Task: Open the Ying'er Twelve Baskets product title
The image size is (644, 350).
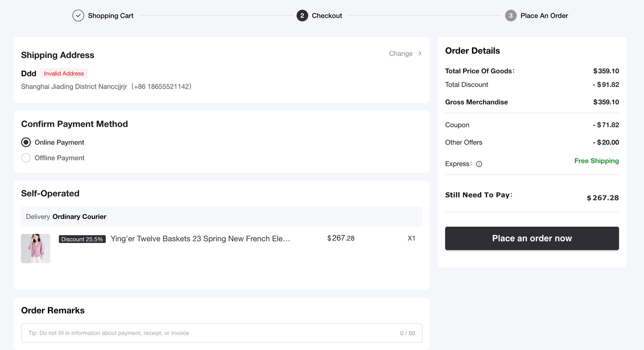Action: pyautogui.click(x=200, y=238)
